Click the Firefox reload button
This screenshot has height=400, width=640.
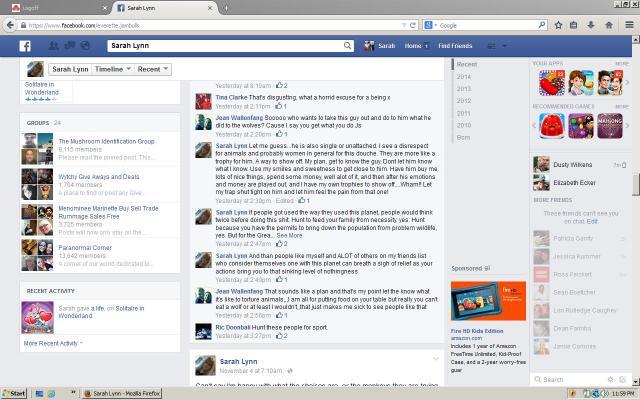[x=413, y=25]
